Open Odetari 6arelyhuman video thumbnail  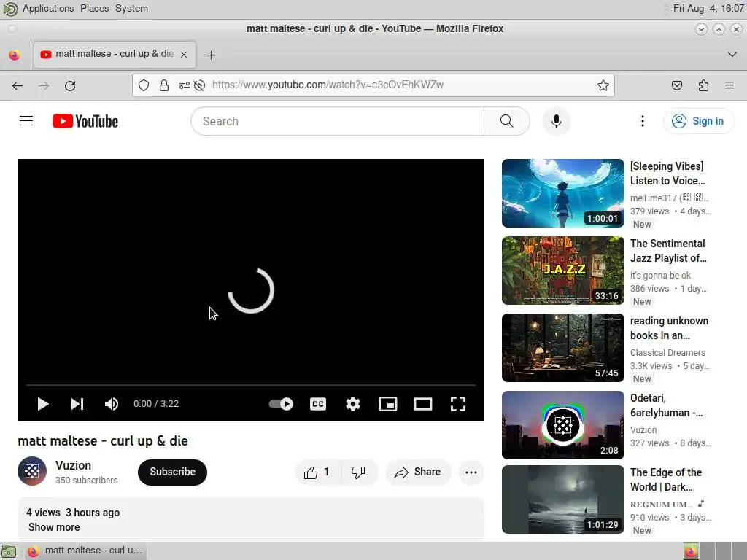coord(562,425)
